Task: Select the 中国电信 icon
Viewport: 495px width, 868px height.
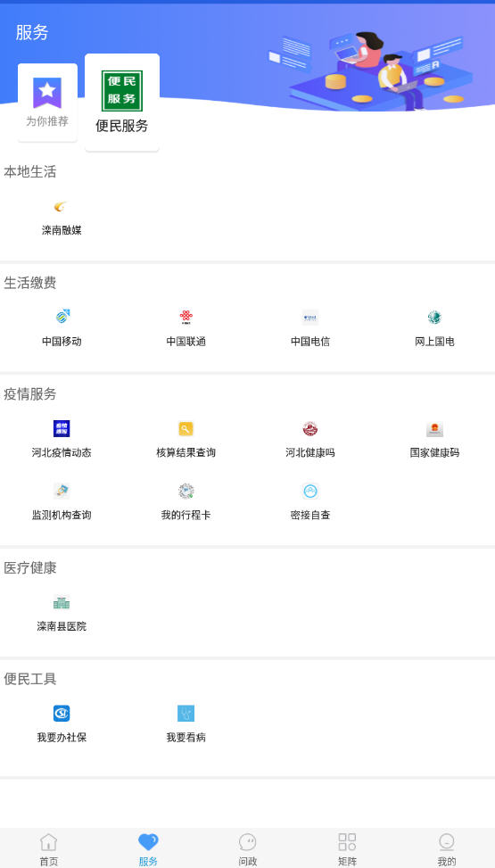Action: 310,318
